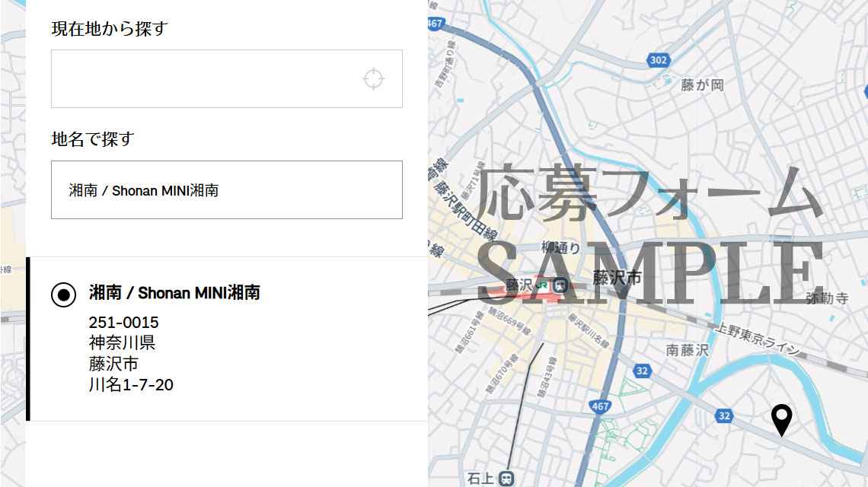Click the route 467 shield below 南藤沢

(x=600, y=406)
